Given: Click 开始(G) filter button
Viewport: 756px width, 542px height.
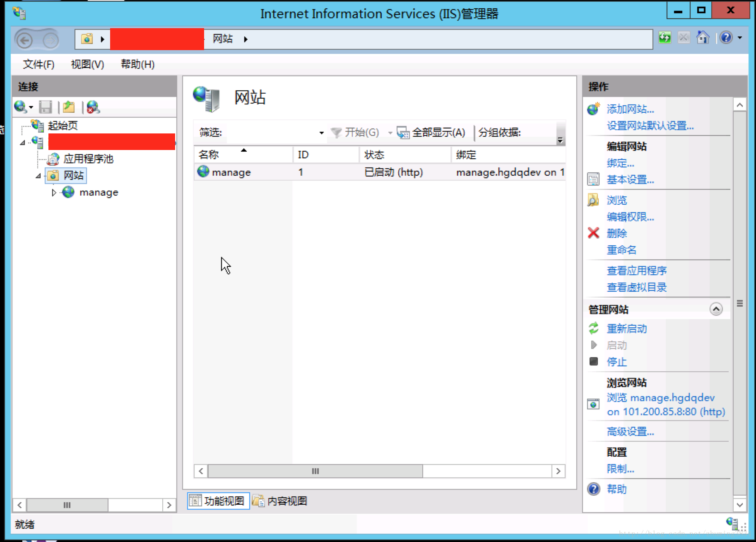Looking at the screenshot, I should coord(355,133).
